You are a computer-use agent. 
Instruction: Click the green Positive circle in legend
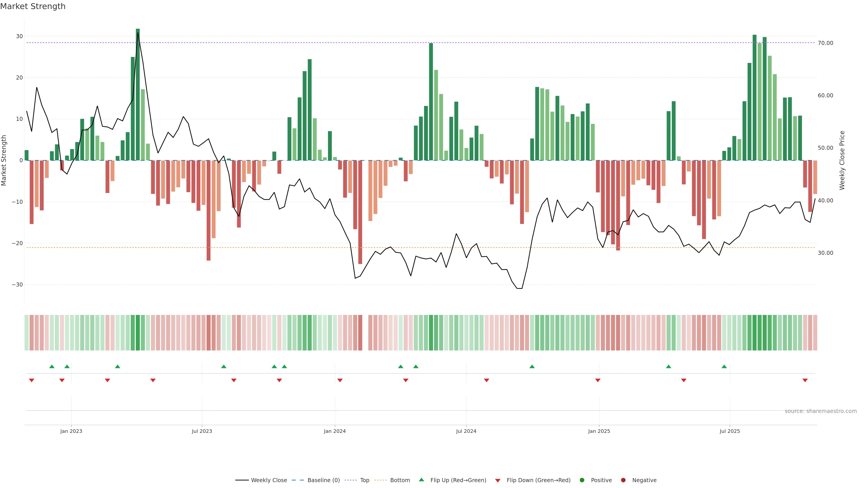click(x=582, y=480)
